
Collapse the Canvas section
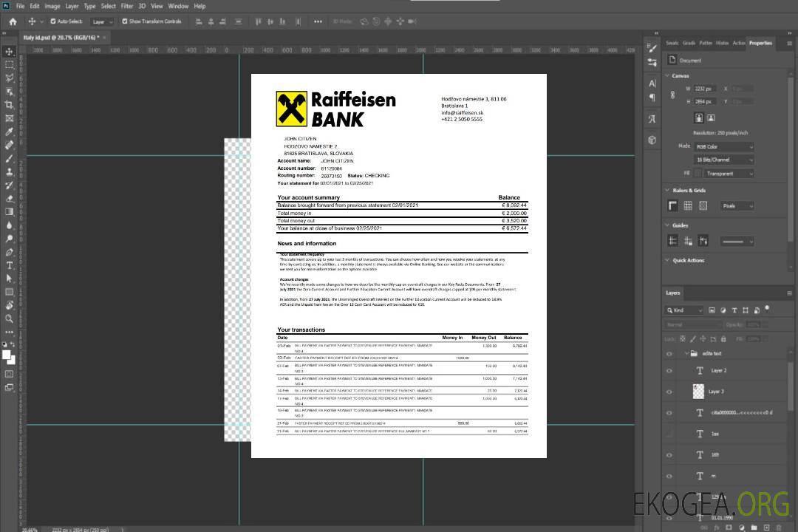(667, 75)
